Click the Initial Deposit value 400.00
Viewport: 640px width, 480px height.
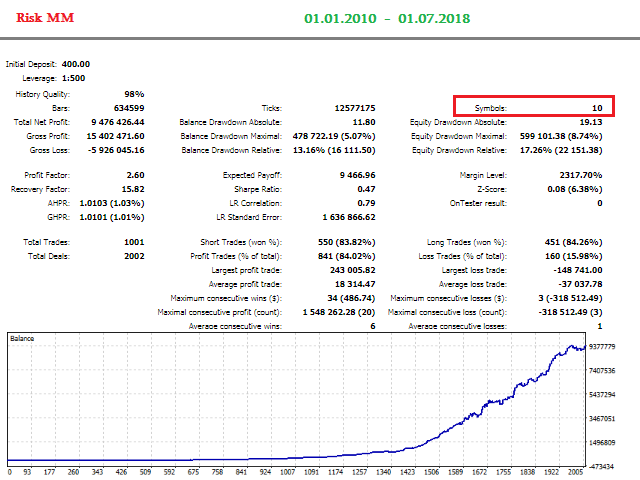pyautogui.click(x=76, y=64)
